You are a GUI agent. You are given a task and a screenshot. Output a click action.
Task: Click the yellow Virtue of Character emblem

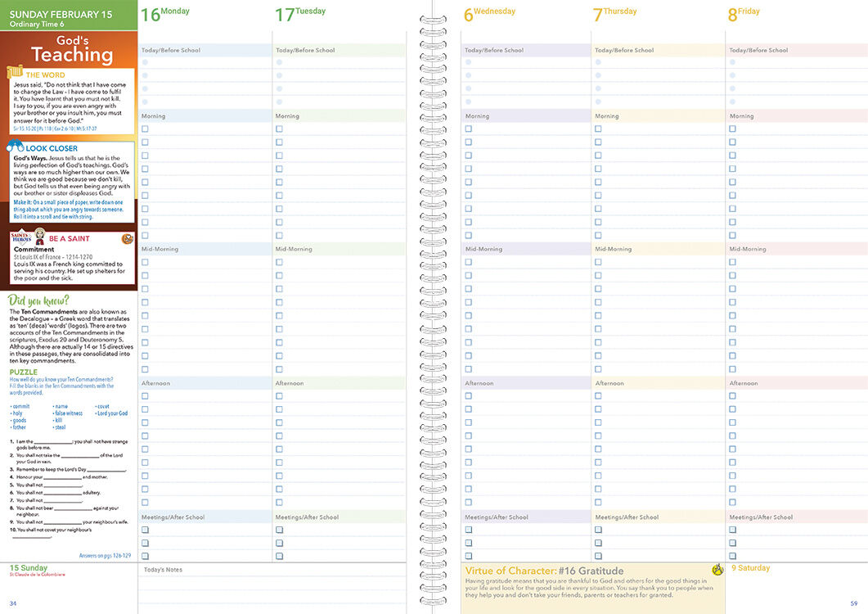coord(717,570)
